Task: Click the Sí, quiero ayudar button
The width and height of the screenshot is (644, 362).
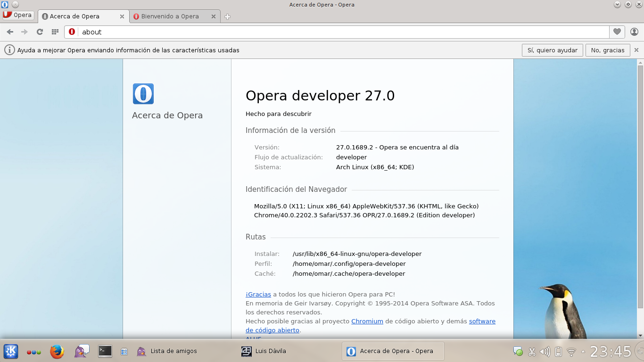Action: [x=552, y=50]
